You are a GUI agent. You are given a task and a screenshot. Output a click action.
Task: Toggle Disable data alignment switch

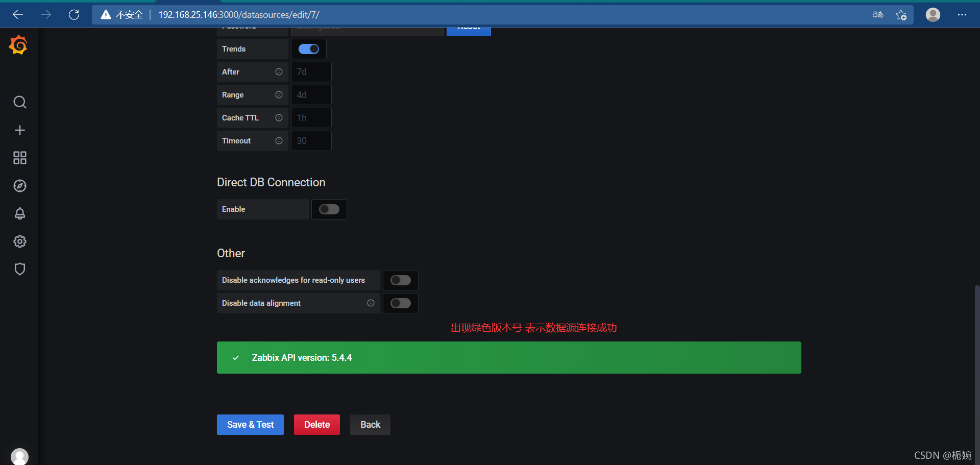click(x=401, y=303)
